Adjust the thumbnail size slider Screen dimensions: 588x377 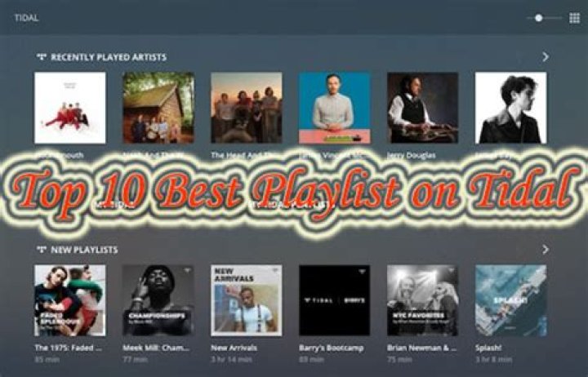[544, 18]
